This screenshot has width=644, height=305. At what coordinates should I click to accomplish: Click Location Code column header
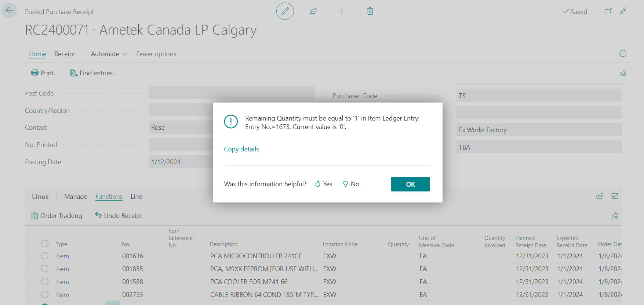coord(340,244)
